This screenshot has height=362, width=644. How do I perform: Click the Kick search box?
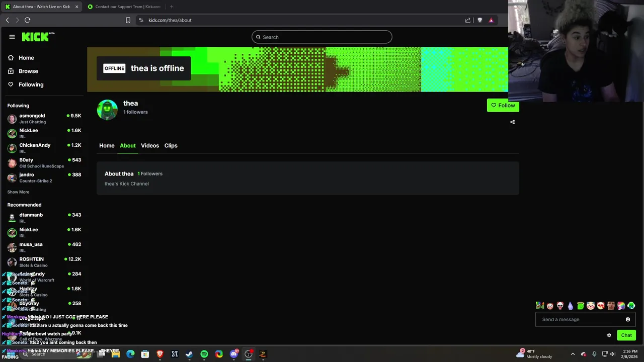point(322,37)
